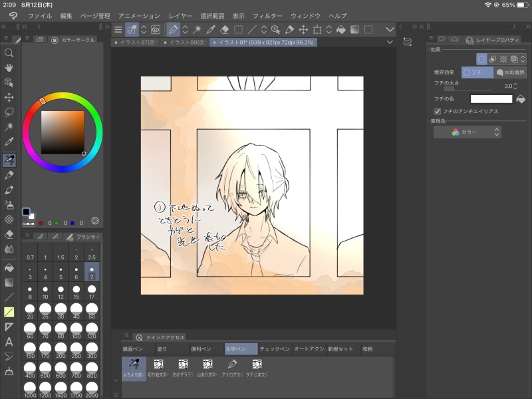532x399 pixels.
Task: Select the eraser tool in left toolbar
Action: (9, 234)
